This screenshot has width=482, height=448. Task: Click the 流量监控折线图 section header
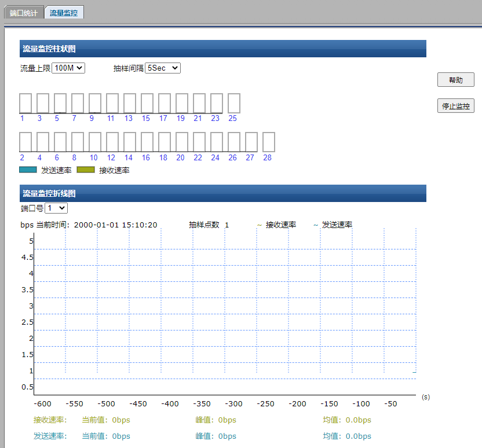point(223,193)
